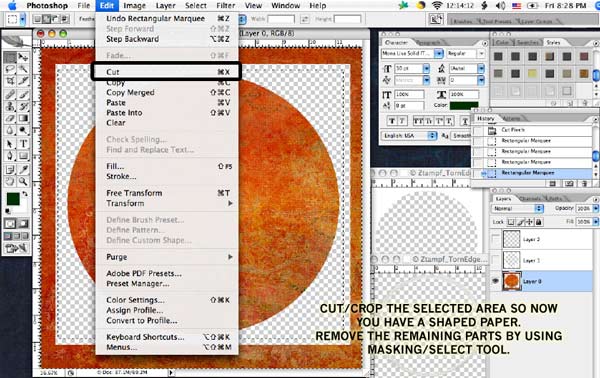600x378 pixels.
Task: Select the Type tool
Action: coord(23,144)
